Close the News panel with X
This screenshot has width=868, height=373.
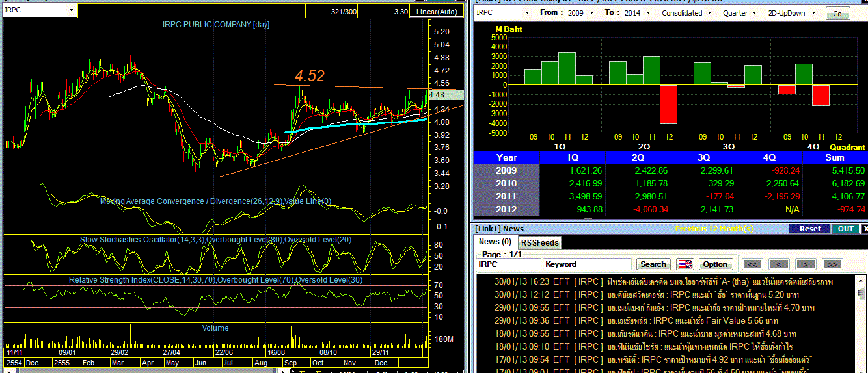click(x=864, y=229)
